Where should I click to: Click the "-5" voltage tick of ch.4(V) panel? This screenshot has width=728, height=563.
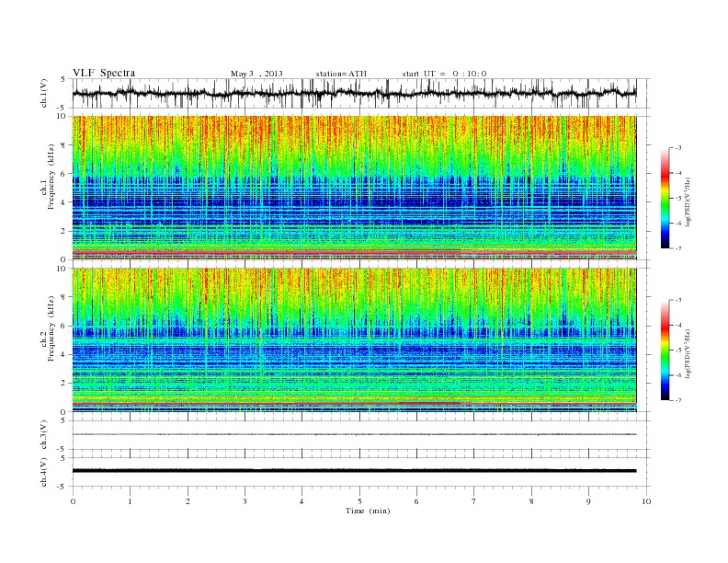tap(63, 487)
